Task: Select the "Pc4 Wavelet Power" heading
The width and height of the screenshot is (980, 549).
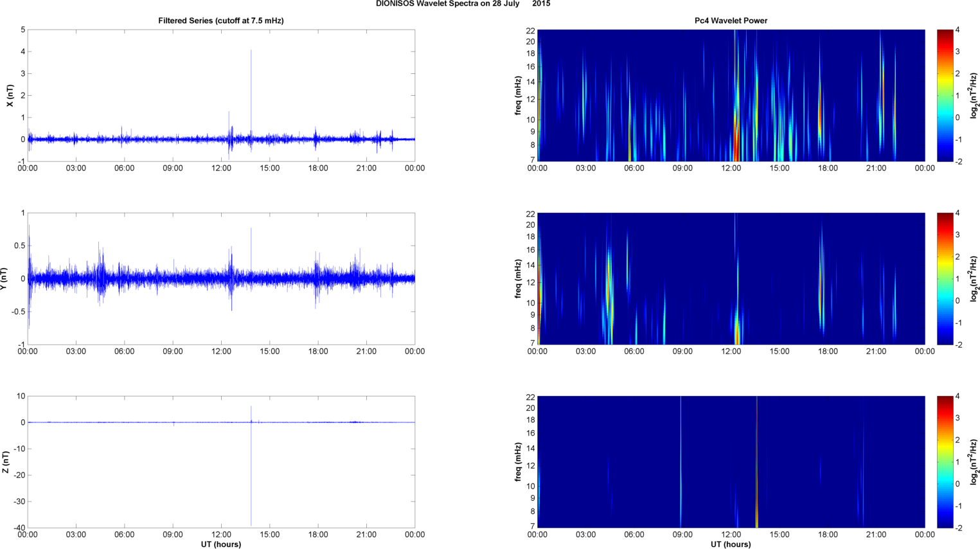Action: pos(731,21)
